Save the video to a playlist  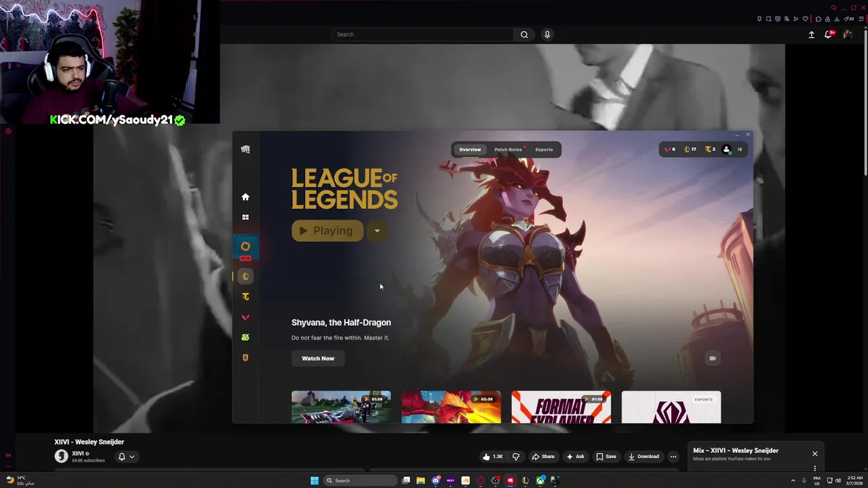606,457
